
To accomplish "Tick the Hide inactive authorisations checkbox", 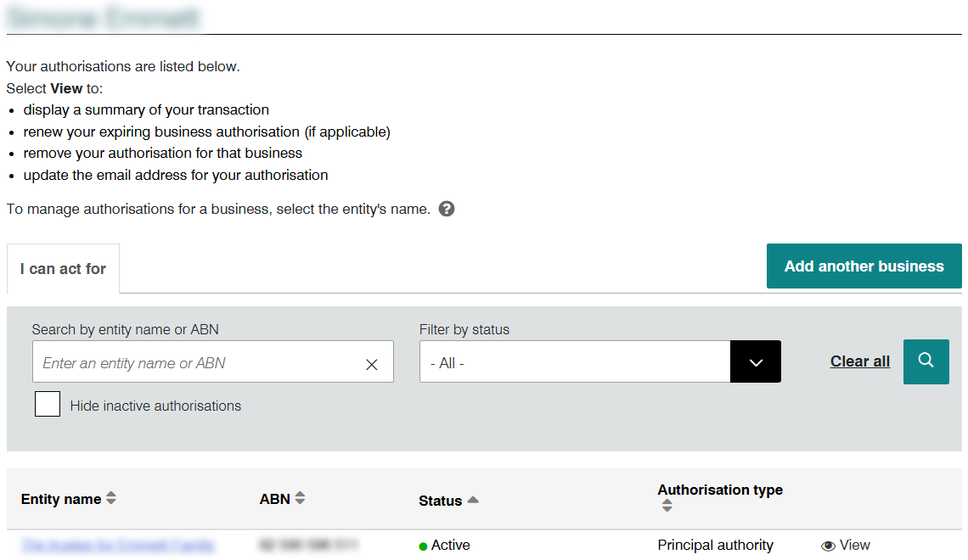I will pos(48,405).
